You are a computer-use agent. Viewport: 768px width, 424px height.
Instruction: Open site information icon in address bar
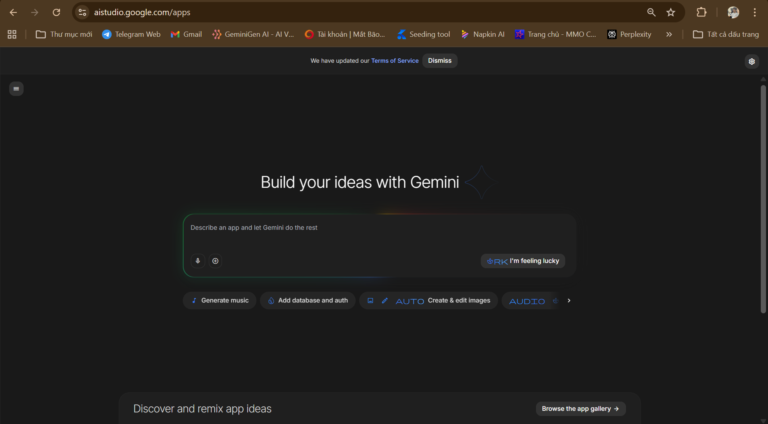(x=82, y=12)
